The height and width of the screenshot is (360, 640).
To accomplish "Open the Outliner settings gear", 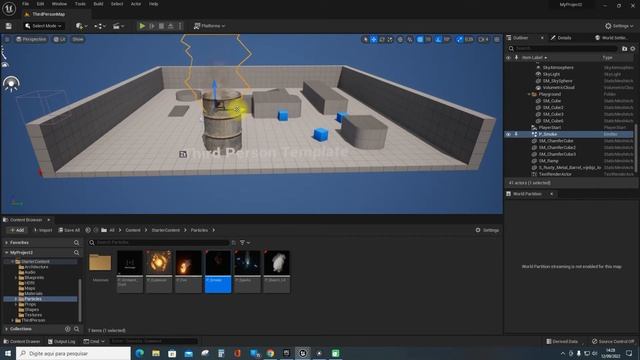I will point(633,49).
